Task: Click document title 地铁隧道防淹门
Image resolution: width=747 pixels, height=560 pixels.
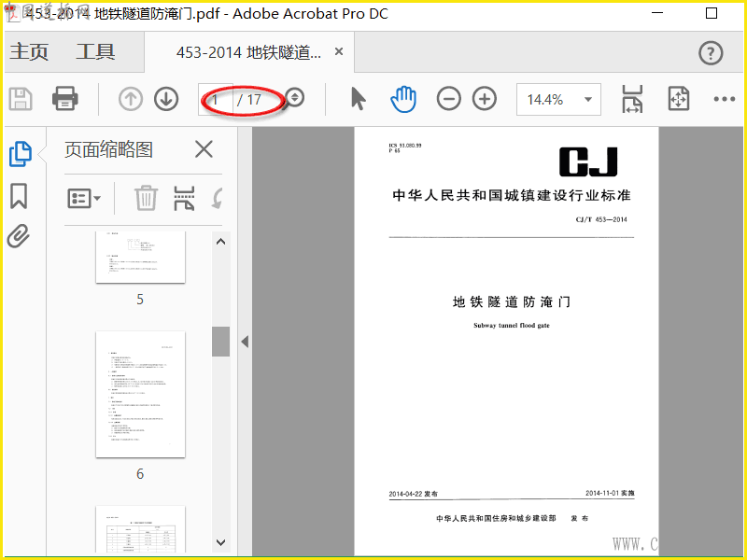Action: coord(512,301)
